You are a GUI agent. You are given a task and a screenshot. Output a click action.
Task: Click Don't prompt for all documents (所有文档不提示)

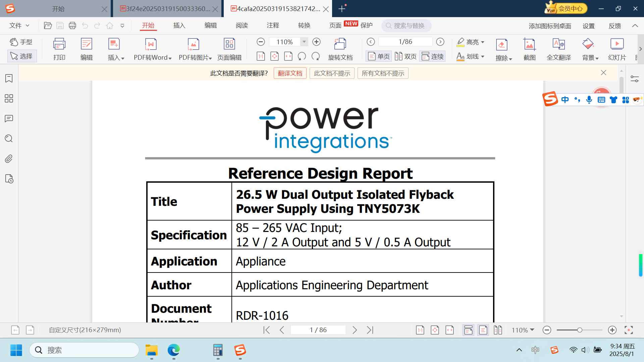(x=383, y=73)
